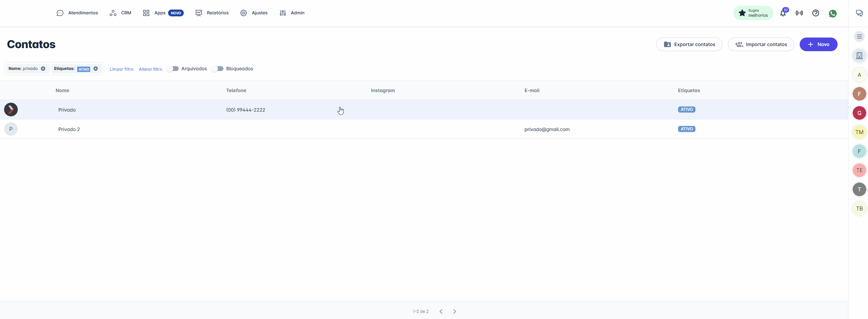Click the building icon in the right sidebar
868x319 pixels.
[859, 56]
